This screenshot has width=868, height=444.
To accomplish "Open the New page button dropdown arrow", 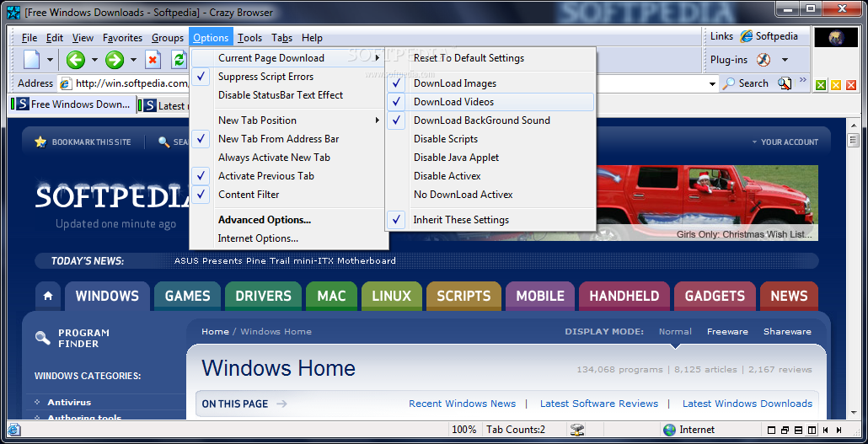I will point(50,60).
